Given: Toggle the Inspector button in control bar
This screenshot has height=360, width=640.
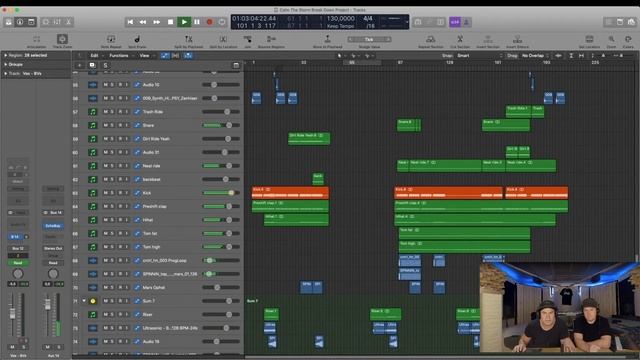Looking at the screenshot, I should point(20,22).
